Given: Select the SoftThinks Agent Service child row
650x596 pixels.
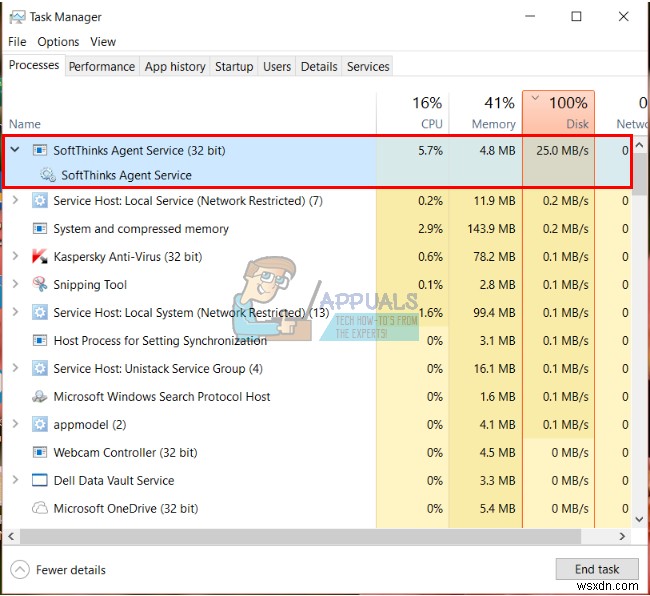Looking at the screenshot, I should click(317, 175).
